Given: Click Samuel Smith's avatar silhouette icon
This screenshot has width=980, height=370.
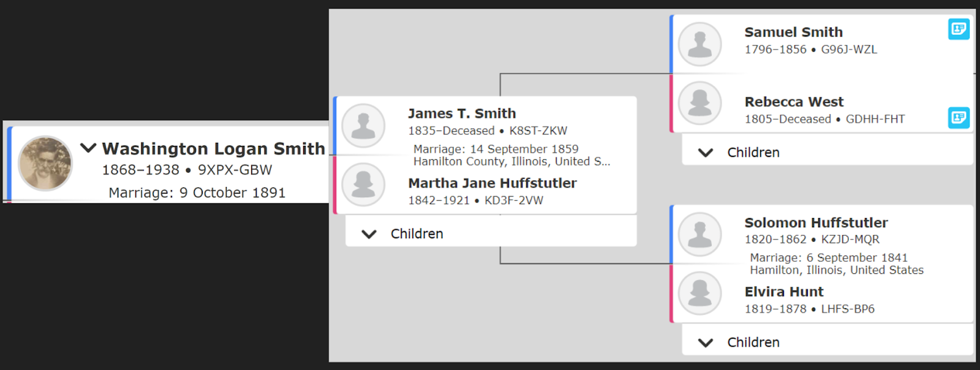Looking at the screenshot, I should tap(699, 44).
